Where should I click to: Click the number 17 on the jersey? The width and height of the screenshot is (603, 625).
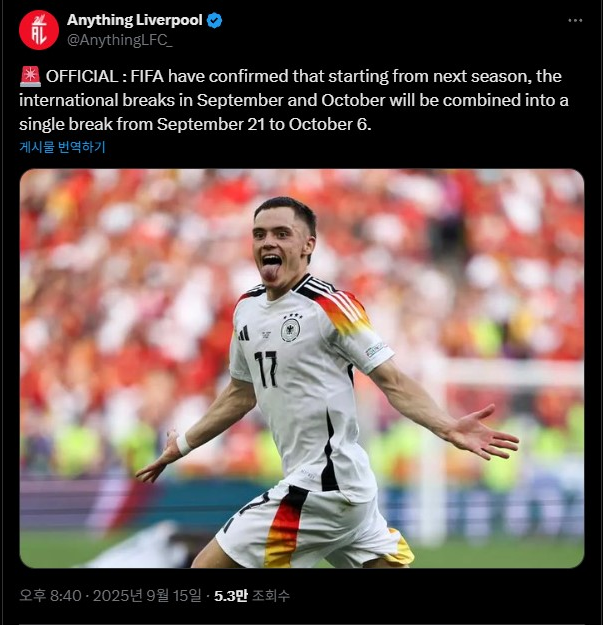(267, 369)
